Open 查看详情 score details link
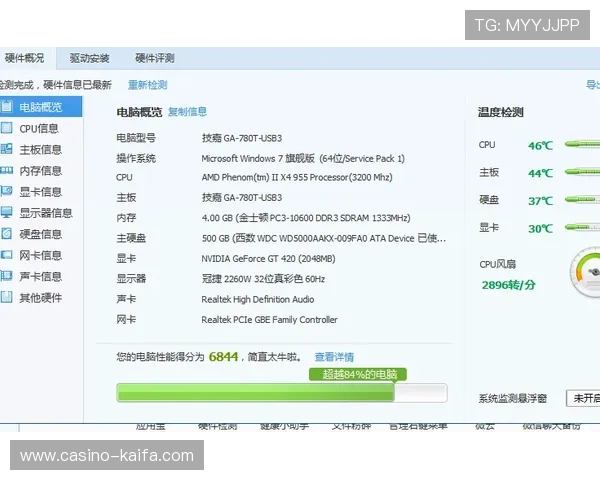This screenshot has width=600, height=480. pyautogui.click(x=334, y=357)
